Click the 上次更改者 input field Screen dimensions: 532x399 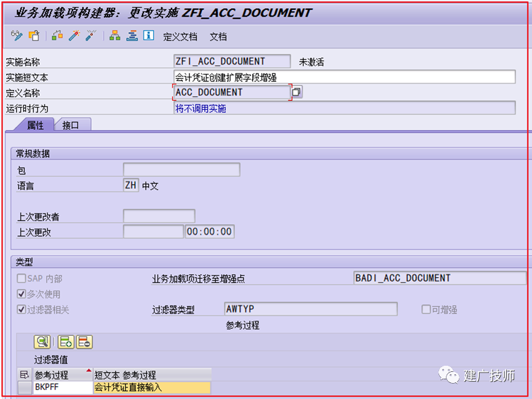(x=159, y=216)
